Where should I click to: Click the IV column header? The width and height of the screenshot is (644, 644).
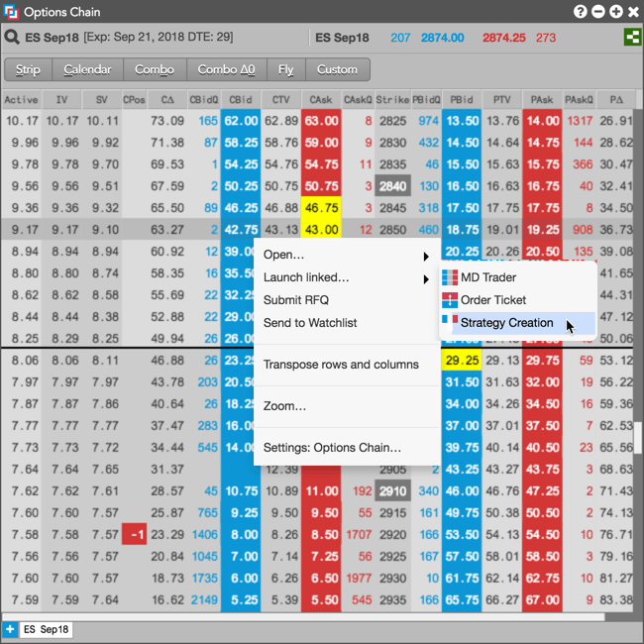click(61, 100)
